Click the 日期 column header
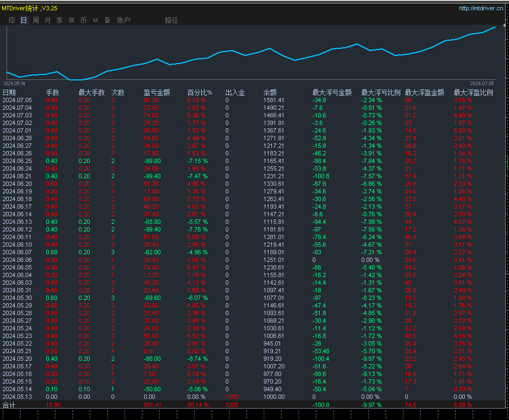 pyautogui.click(x=9, y=92)
